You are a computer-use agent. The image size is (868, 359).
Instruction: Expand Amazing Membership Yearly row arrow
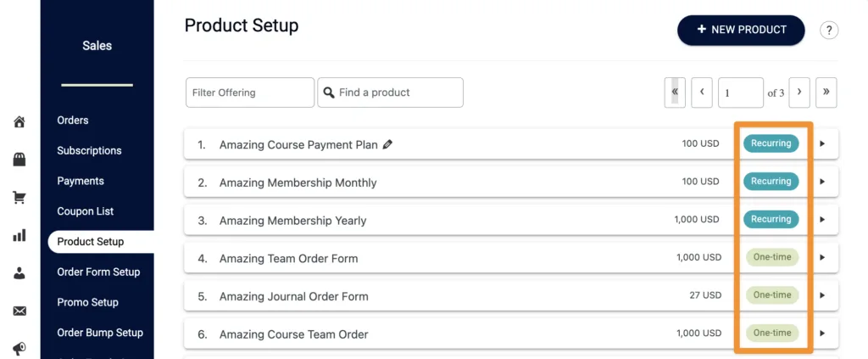tap(822, 219)
